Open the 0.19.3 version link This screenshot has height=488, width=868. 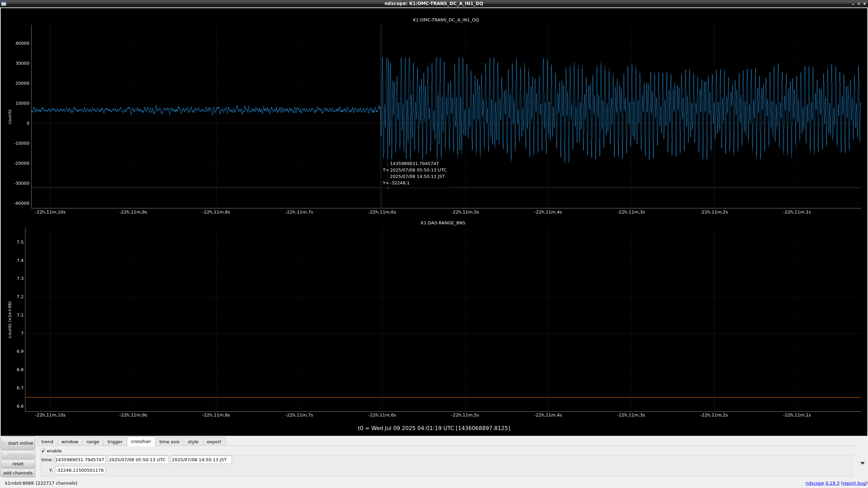832,483
